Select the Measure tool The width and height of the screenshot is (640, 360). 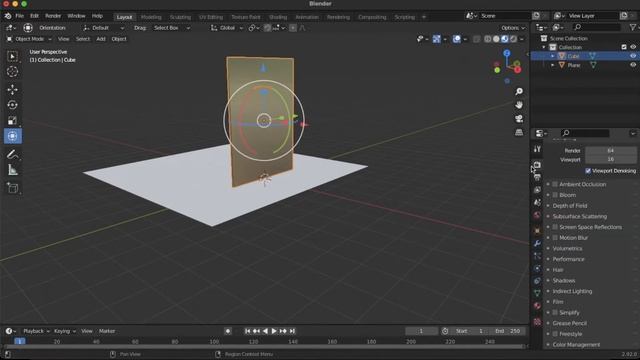point(12,170)
